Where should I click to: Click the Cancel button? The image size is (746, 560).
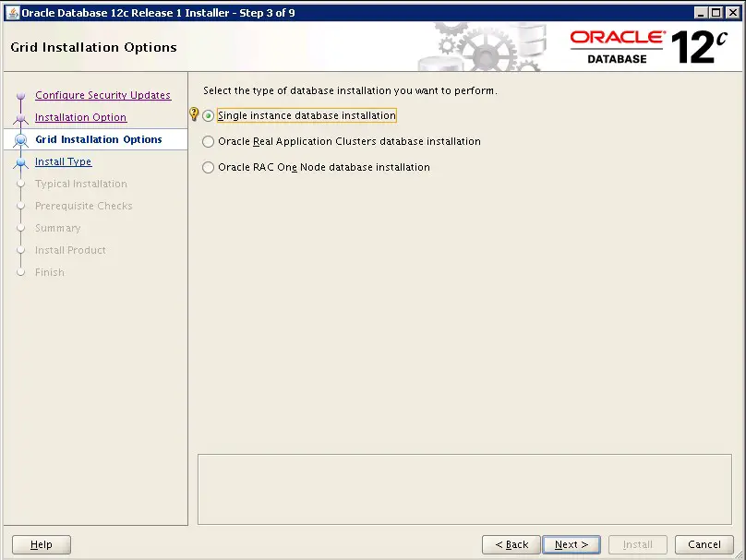pyautogui.click(x=704, y=544)
